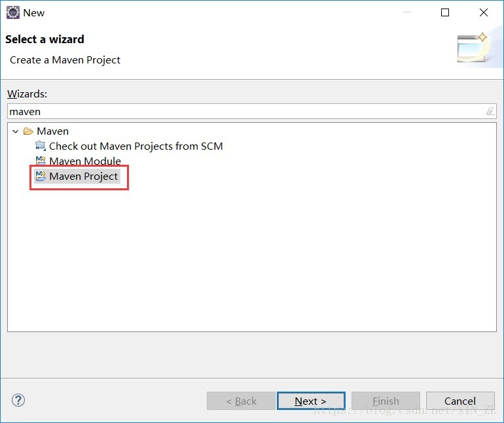
Task: Click the Check out Maven Projects SCM icon
Action: (x=41, y=146)
